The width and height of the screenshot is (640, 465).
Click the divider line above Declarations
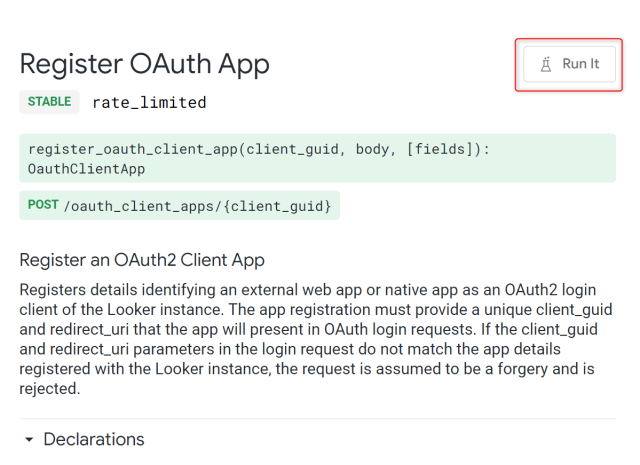[x=318, y=419]
